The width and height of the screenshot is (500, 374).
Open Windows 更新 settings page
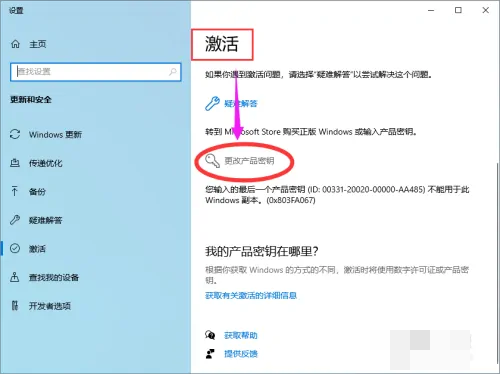point(55,134)
